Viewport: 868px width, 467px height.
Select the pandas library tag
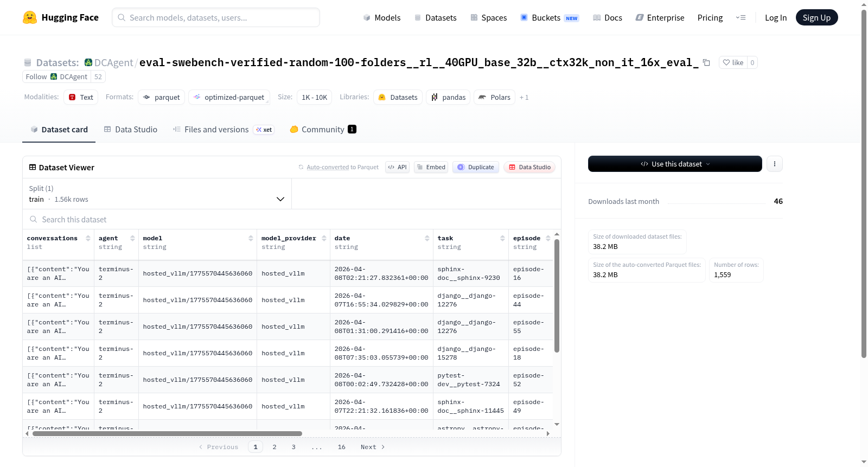448,97
